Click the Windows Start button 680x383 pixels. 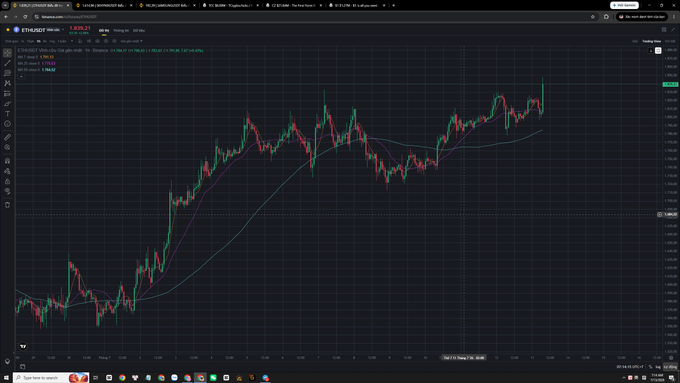tap(6, 378)
